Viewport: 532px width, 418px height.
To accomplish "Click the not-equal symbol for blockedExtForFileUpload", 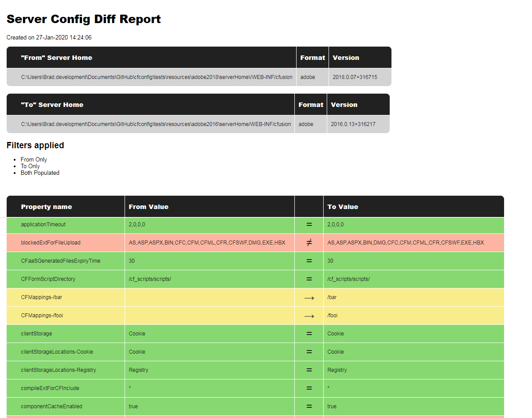I will coord(309,243).
